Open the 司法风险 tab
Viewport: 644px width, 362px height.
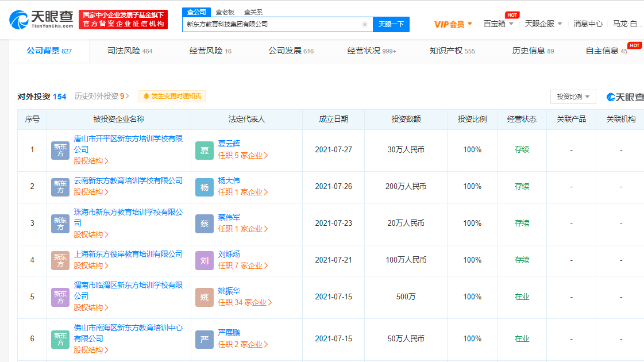coord(130,51)
